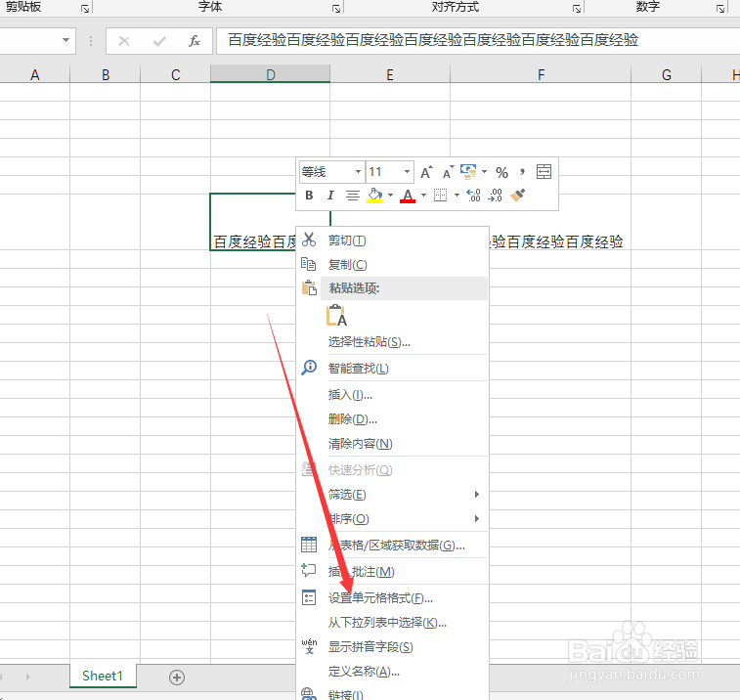The image size is (740, 700).
Task: Select column D header
Action: (x=271, y=74)
